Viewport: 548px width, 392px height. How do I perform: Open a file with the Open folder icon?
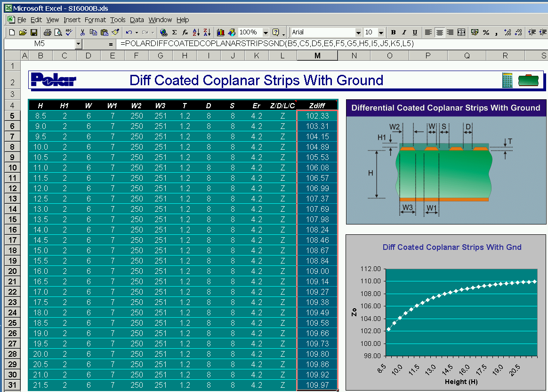(x=23, y=32)
